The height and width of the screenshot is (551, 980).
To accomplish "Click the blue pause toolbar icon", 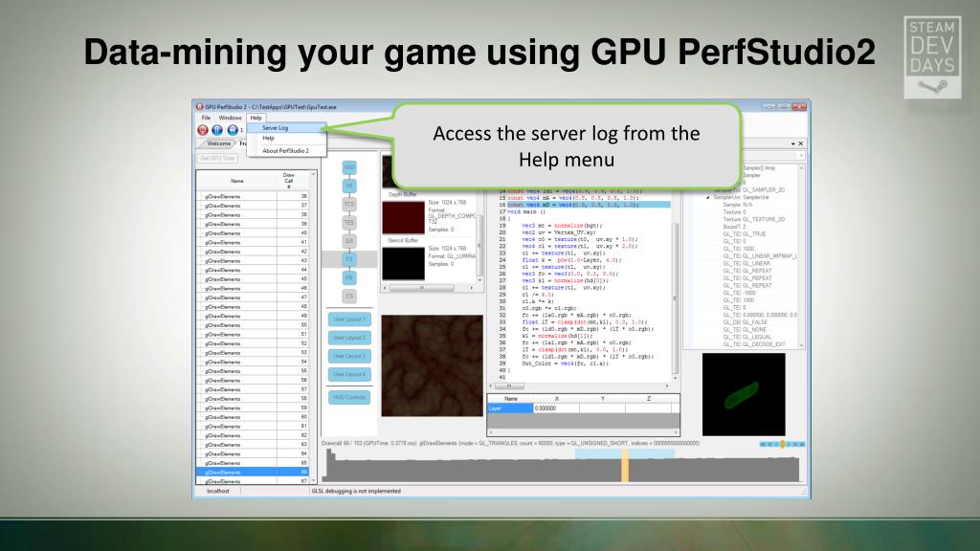I will click(x=217, y=130).
